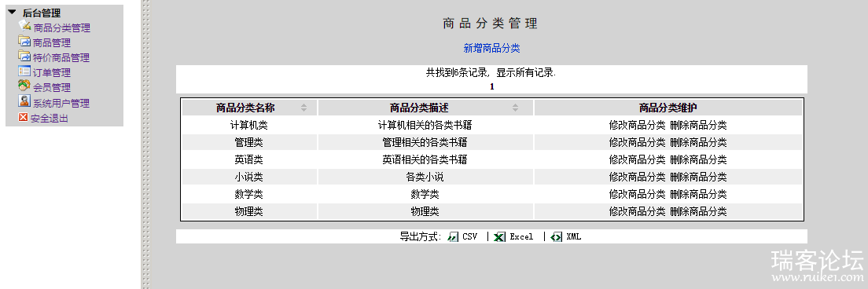Screen dimensions: 868x289
Task: Click the 计算机类 name cell
Action: point(249,126)
